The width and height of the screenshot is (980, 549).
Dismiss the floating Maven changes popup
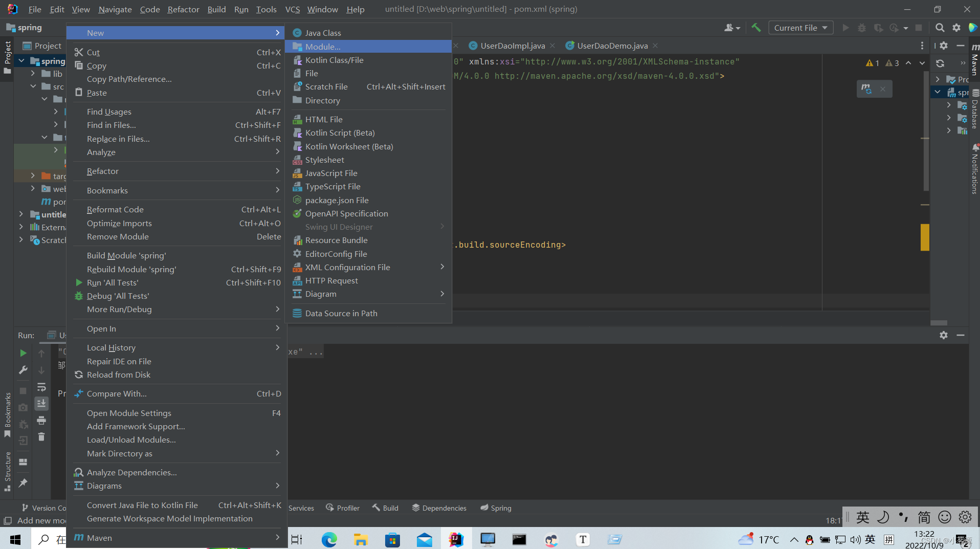tap(883, 89)
